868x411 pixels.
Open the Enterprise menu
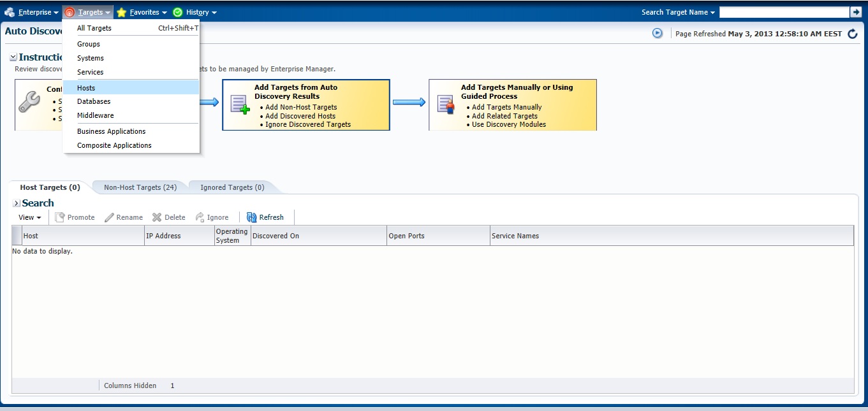pyautogui.click(x=32, y=12)
